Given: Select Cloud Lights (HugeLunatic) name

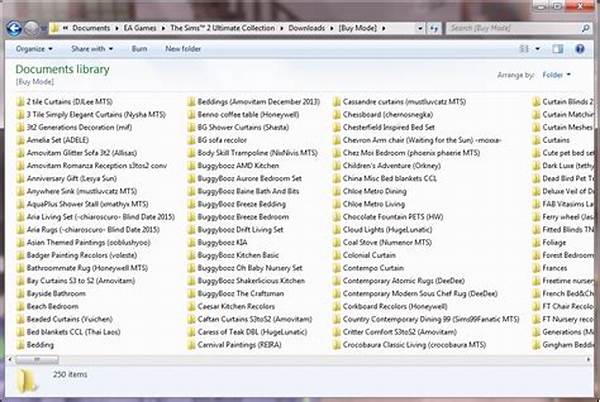Looking at the screenshot, I should pyautogui.click(x=387, y=230).
